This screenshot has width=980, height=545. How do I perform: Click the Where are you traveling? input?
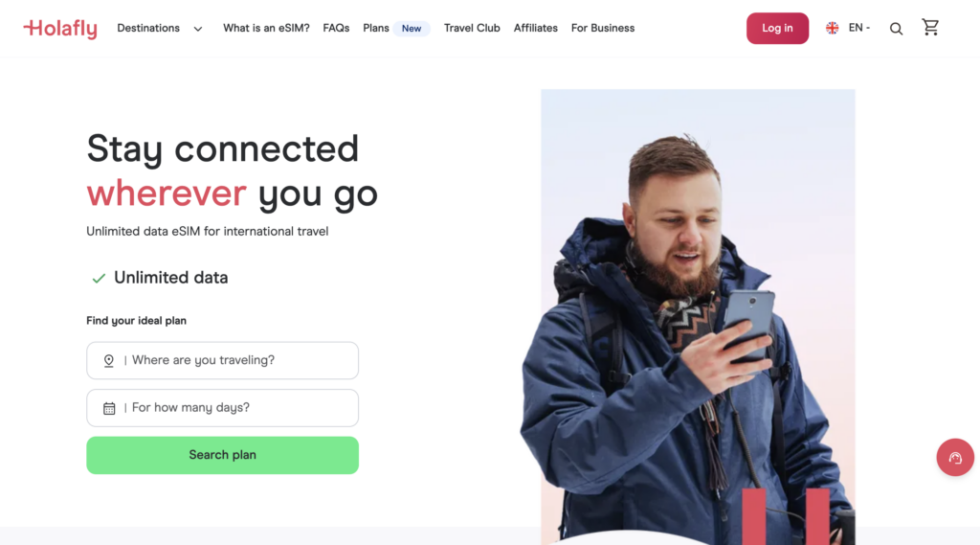pos(222,360)
